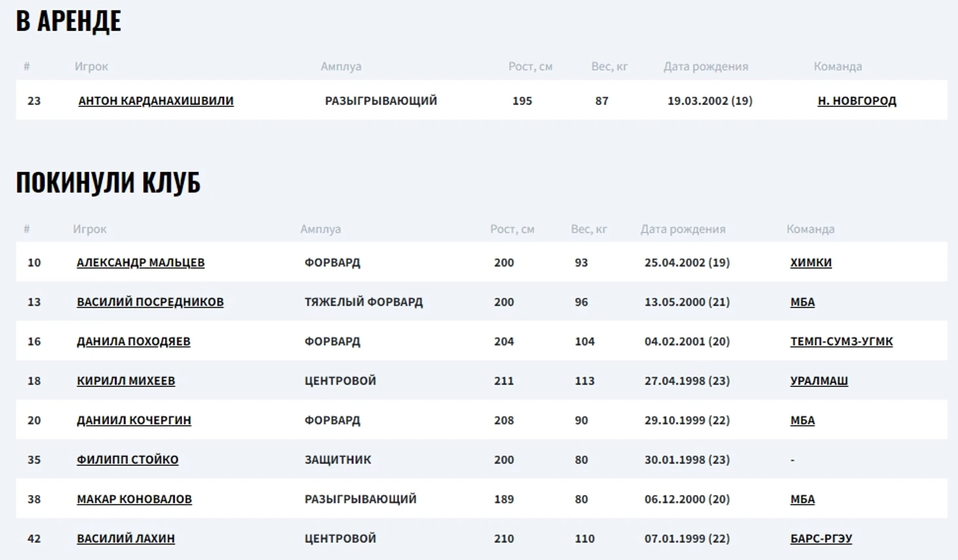Click the Темп-СУМЗ-УГМК team link
Screen dimensions: 958x560
click(841, 341)
